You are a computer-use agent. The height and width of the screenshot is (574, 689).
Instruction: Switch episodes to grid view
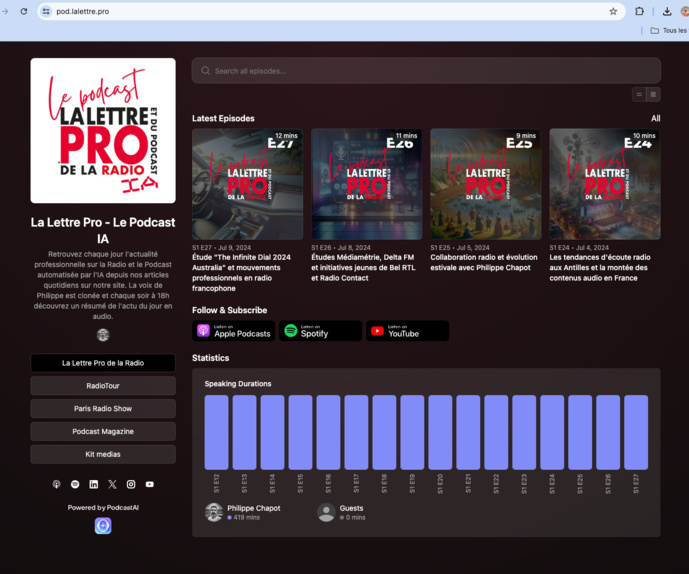click(x=653, y=94)
